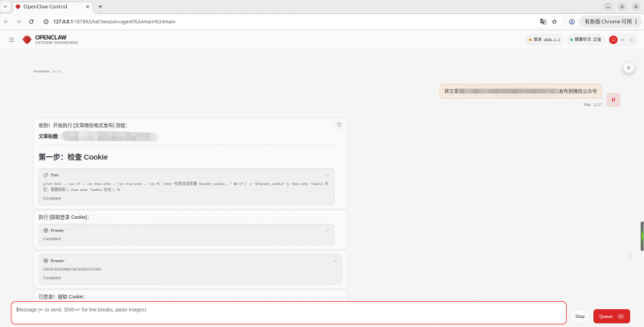Click the OpenClaw lobster logo
This screenshot has width=644, height=327.
(27, 39)
